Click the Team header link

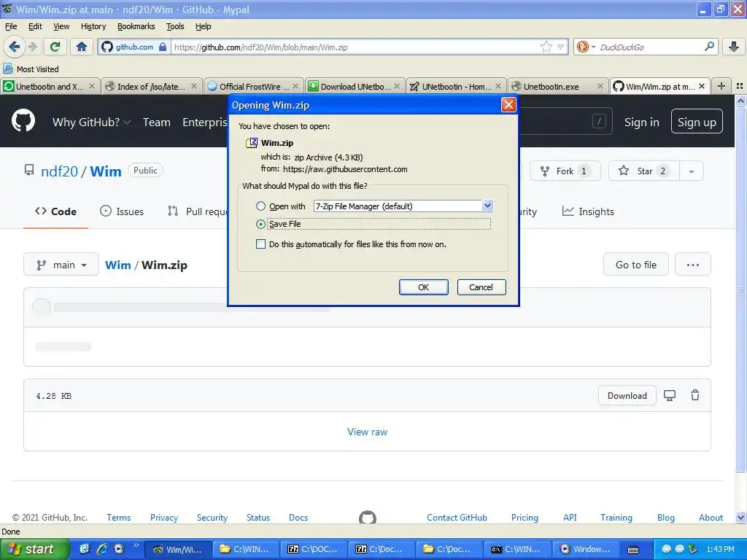[x=156, y=122]
